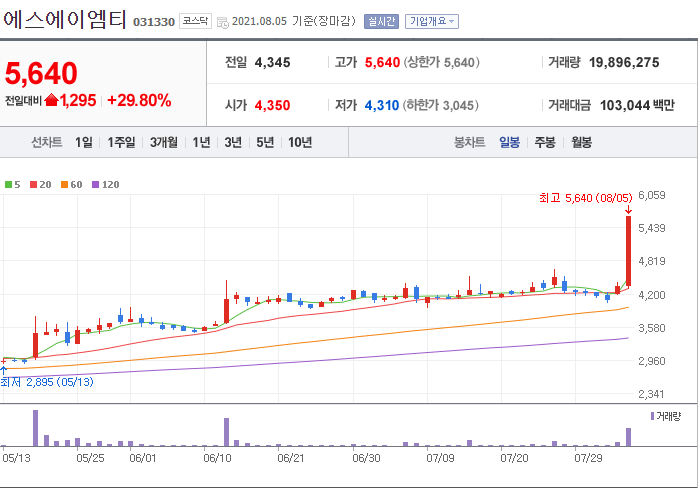Click the 상한가 5,640 text
Viewport: 698px width, 488px height.
442,62
